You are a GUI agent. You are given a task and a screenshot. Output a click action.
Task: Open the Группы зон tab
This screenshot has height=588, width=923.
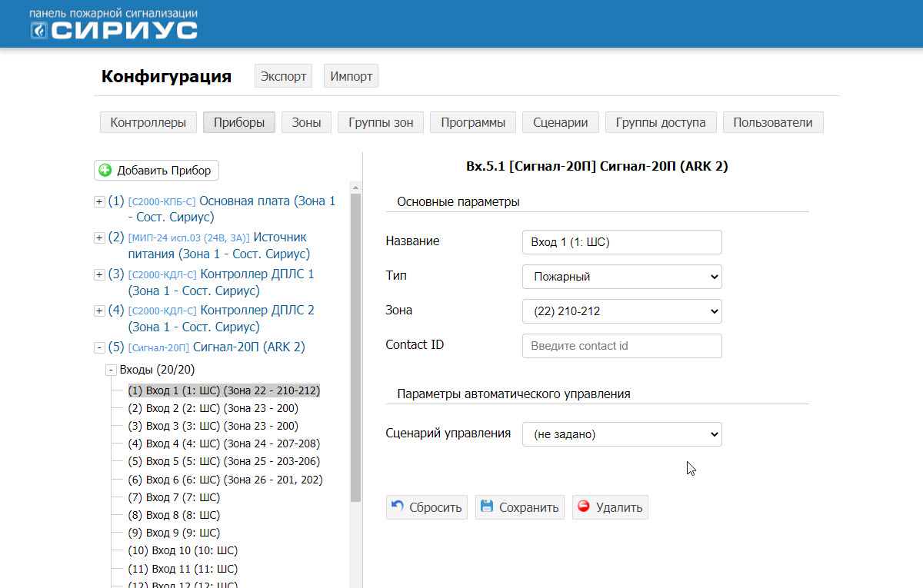pyautogui.click(x=381, y=122)
